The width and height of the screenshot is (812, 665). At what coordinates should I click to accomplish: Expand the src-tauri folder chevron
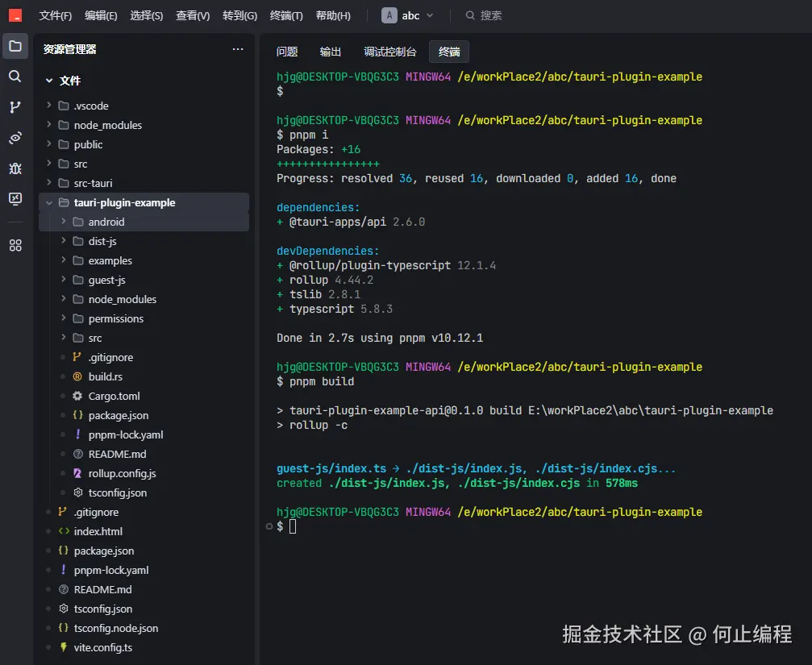pos(48,183)
